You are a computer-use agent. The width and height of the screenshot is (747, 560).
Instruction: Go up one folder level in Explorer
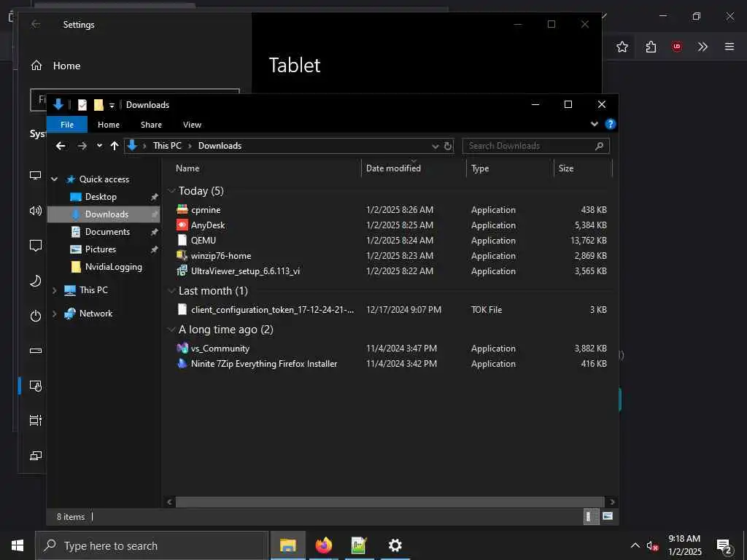click(115, 146)
